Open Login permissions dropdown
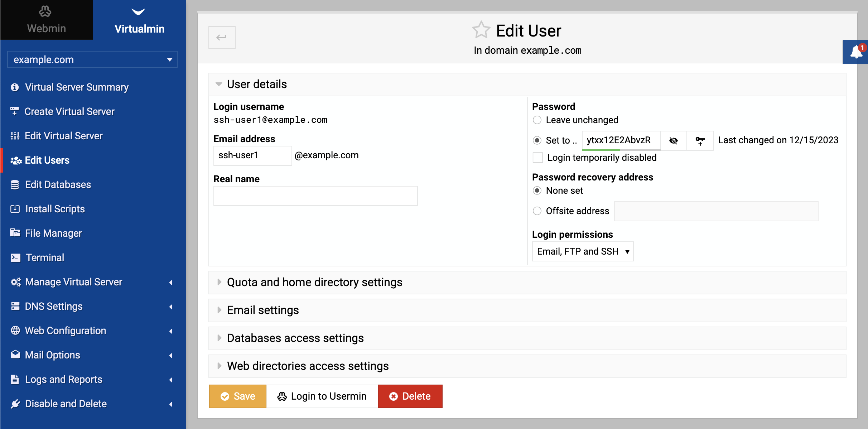The width and height of the screenshot is (868, 429). coord(583,251)
